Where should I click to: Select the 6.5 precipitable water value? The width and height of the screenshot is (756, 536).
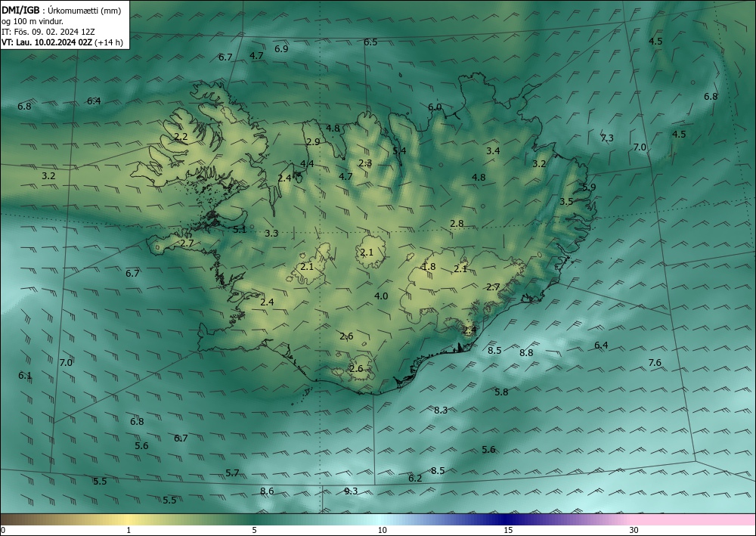point(370,42)
